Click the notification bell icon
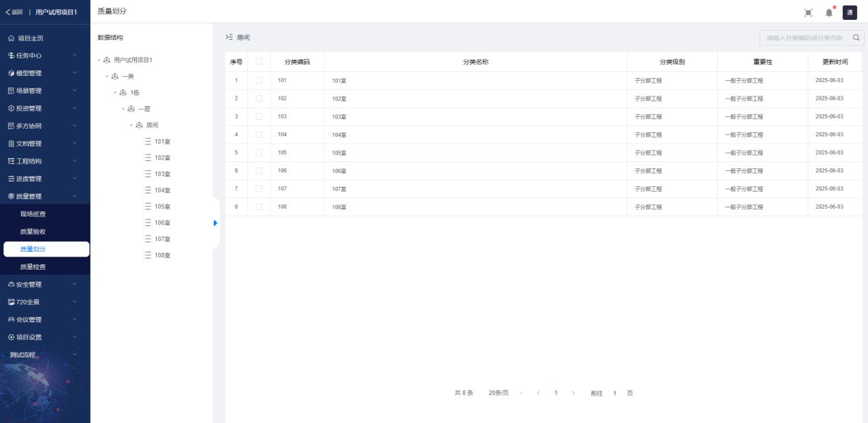The width and height of the screenshot is (868, 423). pos(829,12)
